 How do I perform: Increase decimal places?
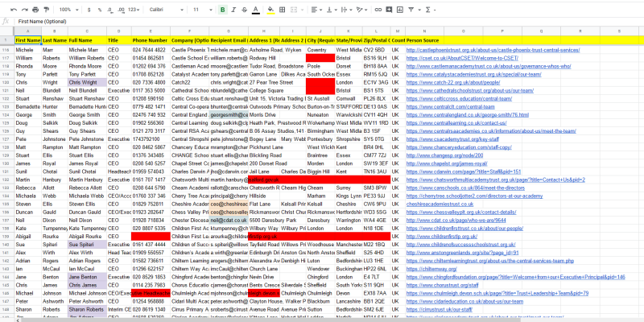tap(121, 10)
